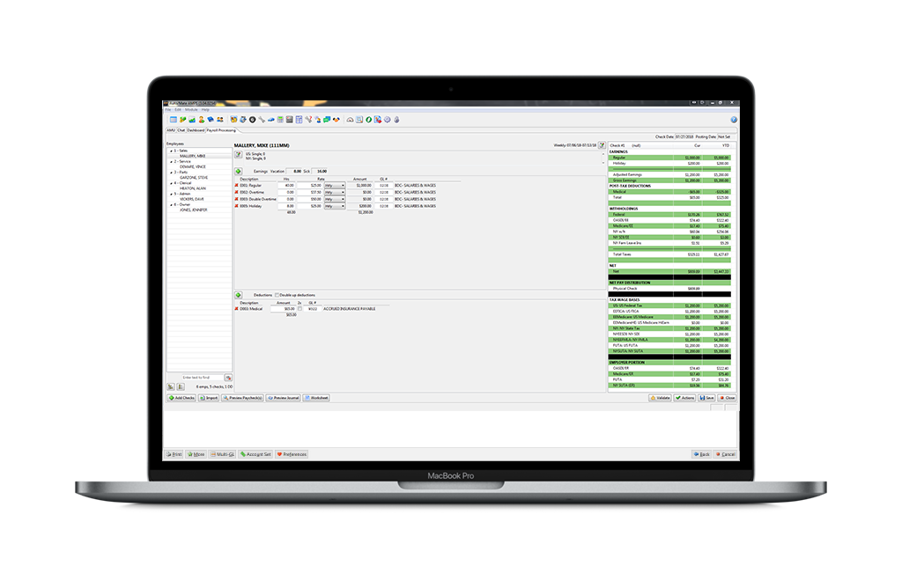
Task: Remove the E003 Double Overtime row
Action: [236, 200]
